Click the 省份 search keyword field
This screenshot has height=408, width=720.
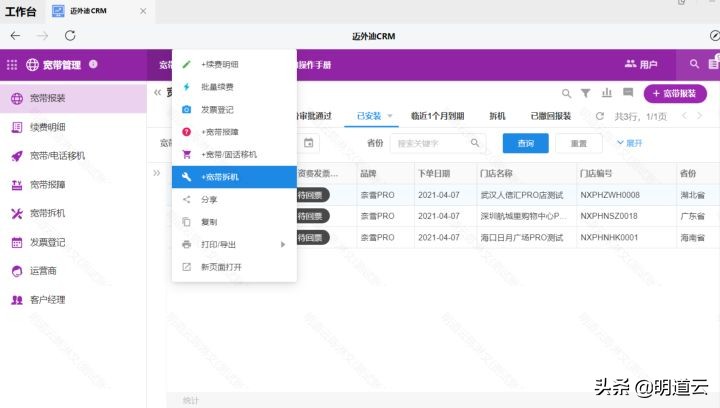[437, 143]
